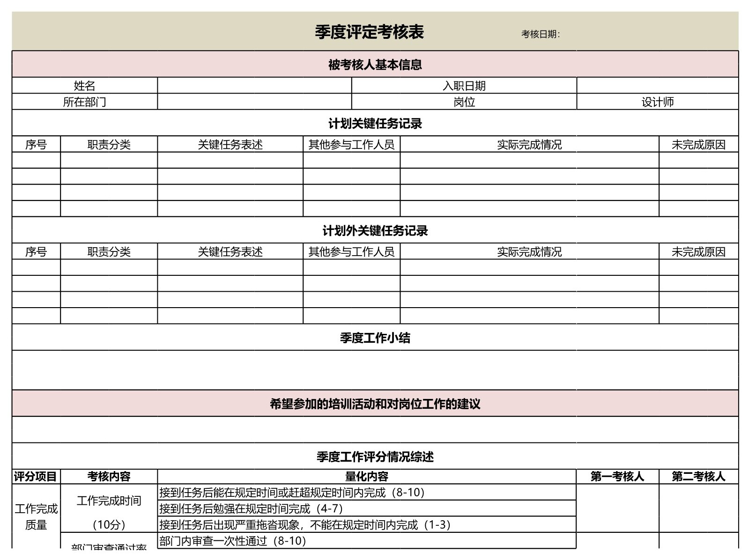Click the empty cell next to 姓名
Image resolution: width=749 pixels, height=560 pixels.
tap(254, 86)
